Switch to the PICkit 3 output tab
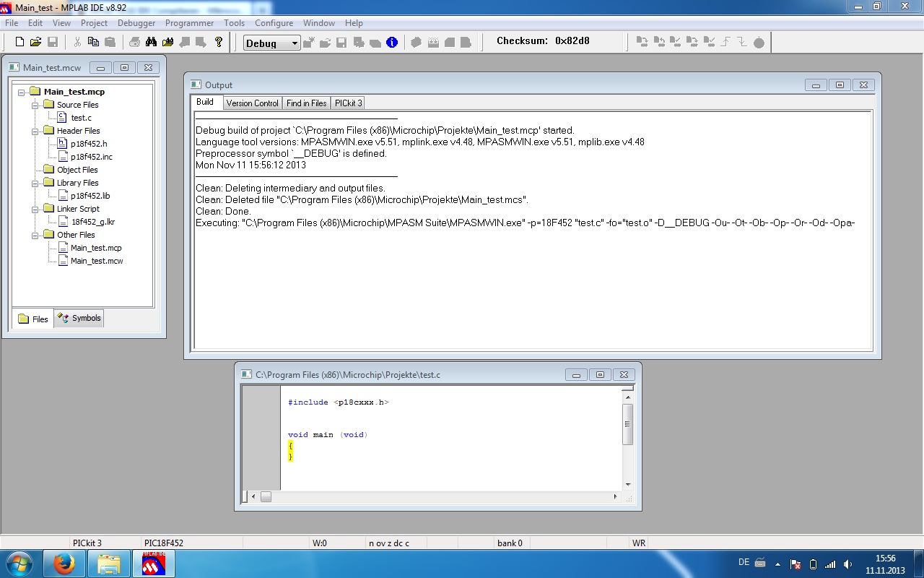The image size is (924, 578). click(349, 103)
